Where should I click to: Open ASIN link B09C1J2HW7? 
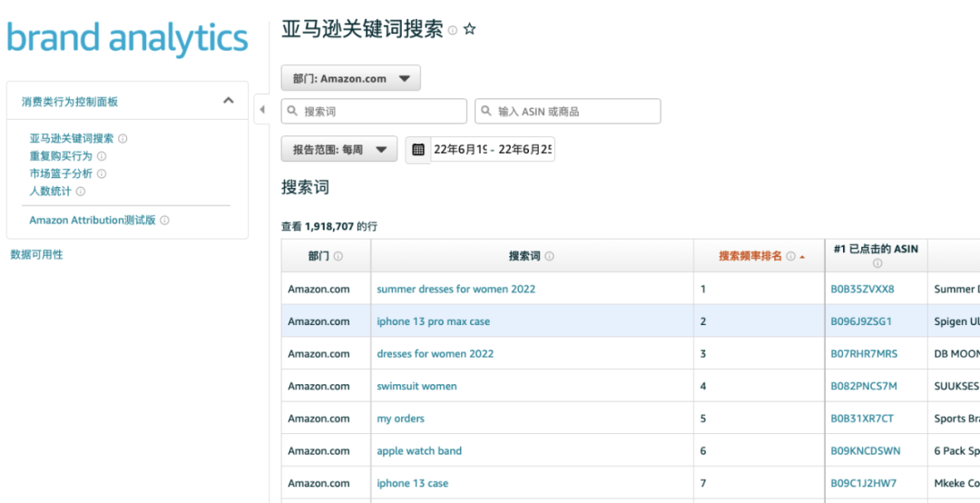(863, 483)
